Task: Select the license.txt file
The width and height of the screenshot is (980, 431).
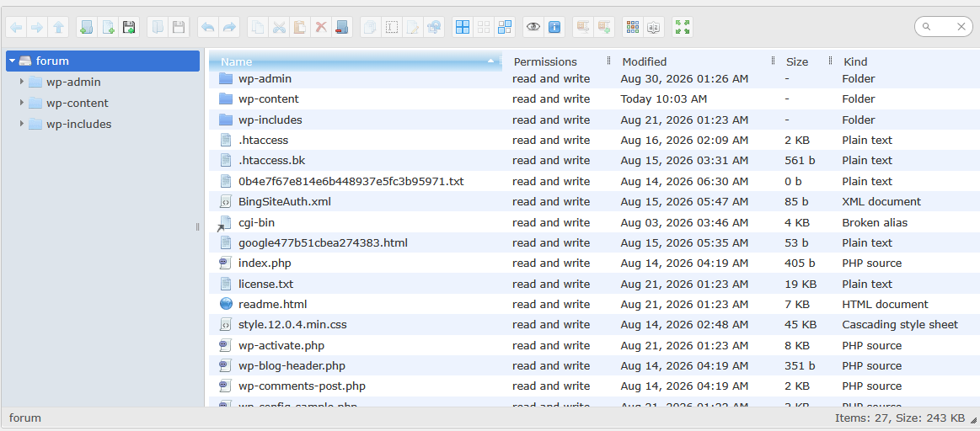Action: click(594, 284)
